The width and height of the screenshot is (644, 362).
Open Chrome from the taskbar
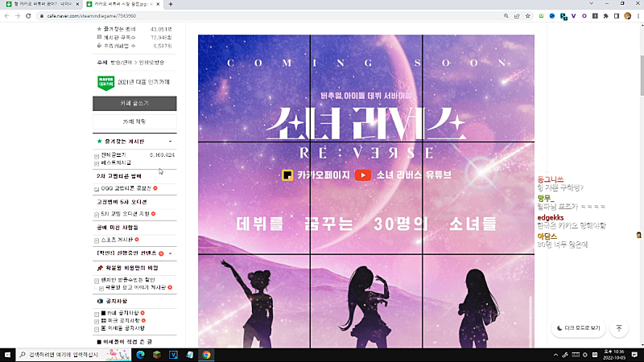coord(206,355)
